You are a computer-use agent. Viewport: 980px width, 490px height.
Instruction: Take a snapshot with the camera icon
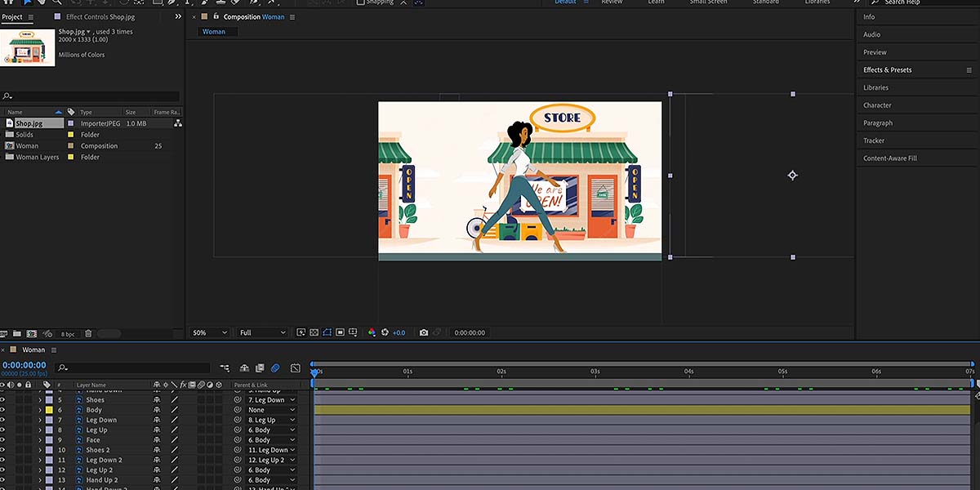(x=423, y=332)
